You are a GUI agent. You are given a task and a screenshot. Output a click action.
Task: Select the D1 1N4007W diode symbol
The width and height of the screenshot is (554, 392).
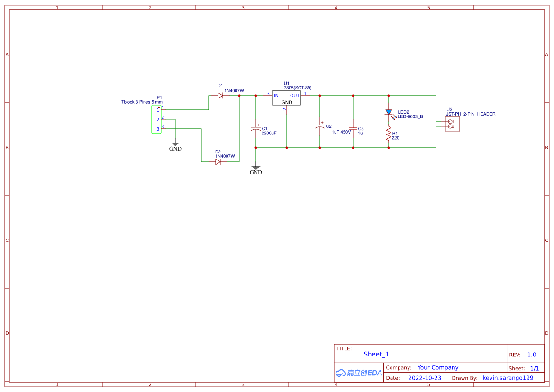pyautogui.click(x=220, y=95)
